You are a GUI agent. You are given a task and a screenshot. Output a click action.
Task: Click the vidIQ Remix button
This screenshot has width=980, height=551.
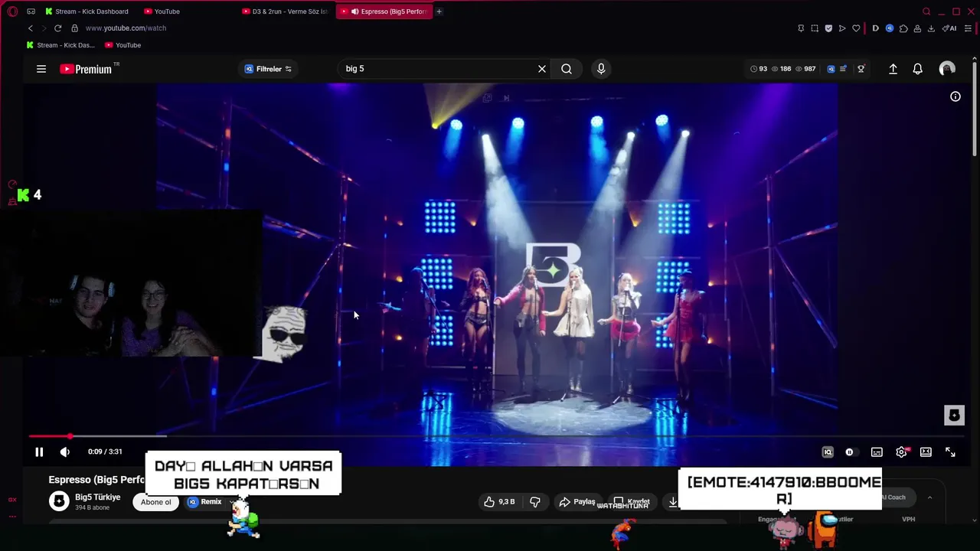(x=205, y=502)
